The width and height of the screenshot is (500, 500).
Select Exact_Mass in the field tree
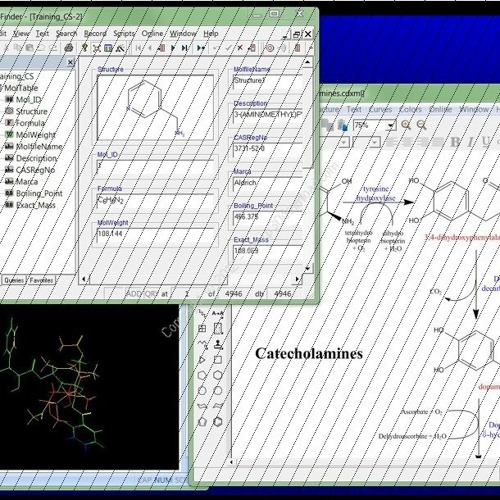[36, 205]
